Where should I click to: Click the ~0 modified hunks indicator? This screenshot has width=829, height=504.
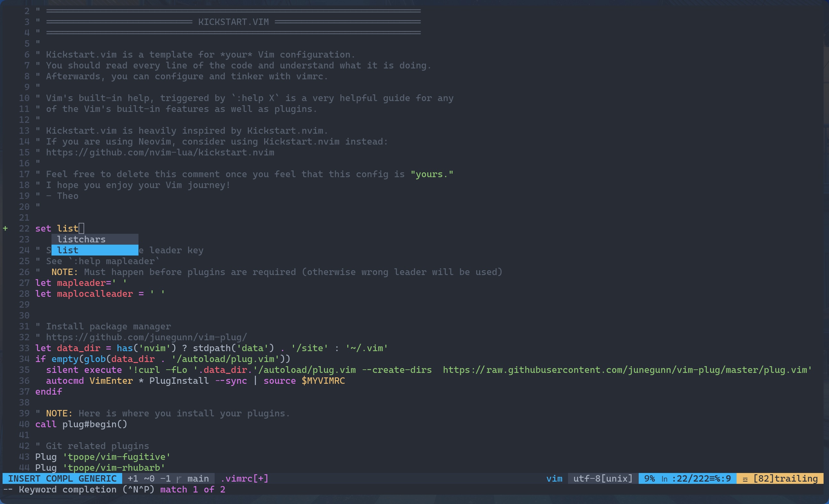pos(149,478)
